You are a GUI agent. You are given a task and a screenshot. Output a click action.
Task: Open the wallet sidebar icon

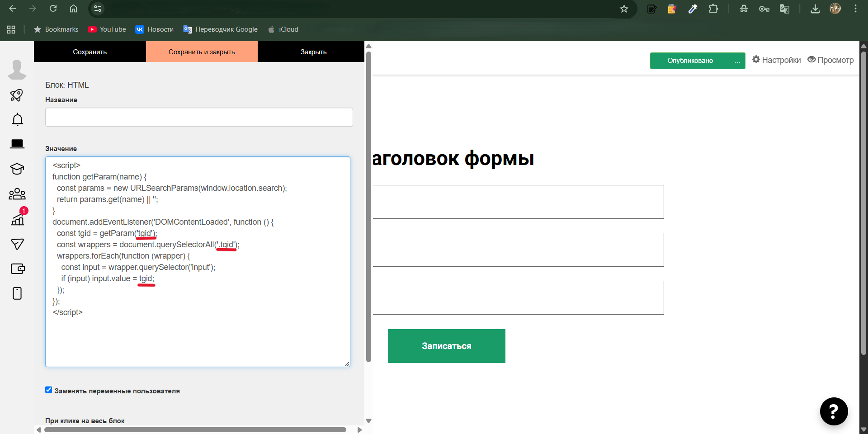click(x=18, y=269)
